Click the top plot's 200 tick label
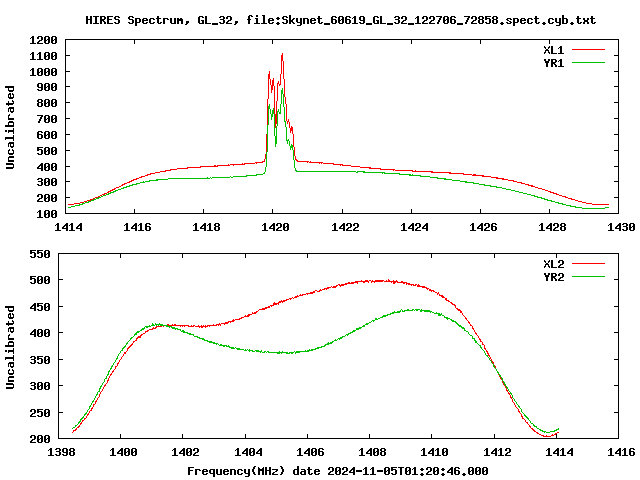 click(x=47, y=198)
